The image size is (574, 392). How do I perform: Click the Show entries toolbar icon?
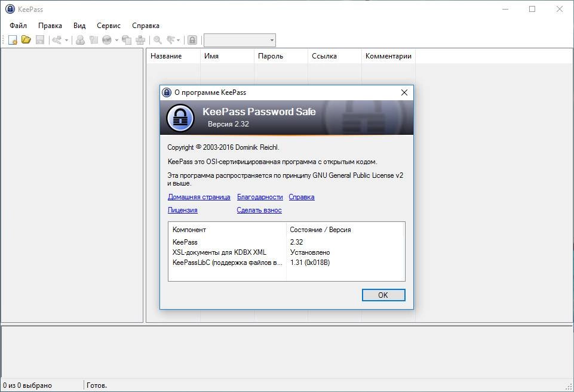(x=171, y=40)
